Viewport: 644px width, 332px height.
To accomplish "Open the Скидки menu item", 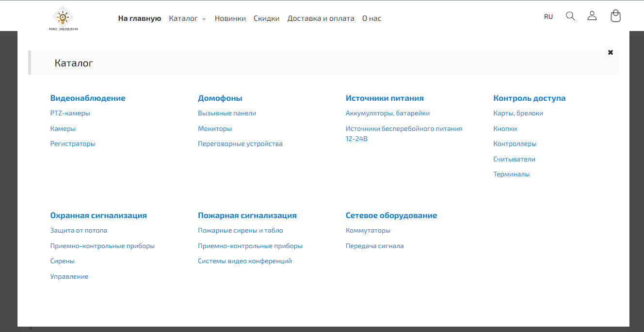I will point(266,18).
